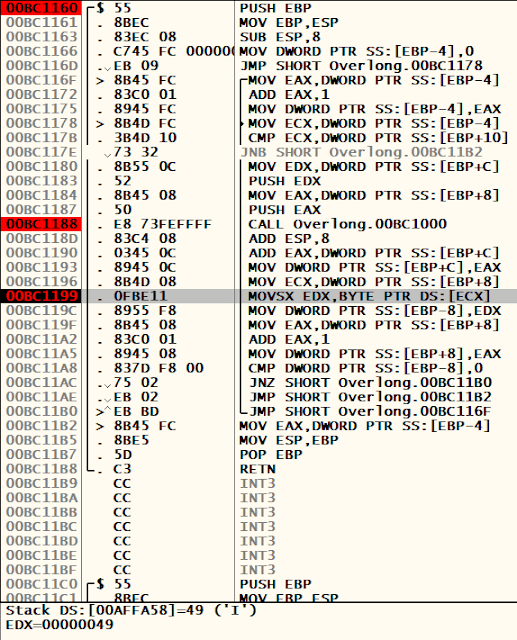The height and width of the screenshot is (640, 517).
Task: Select hex bytes EB BD
Action: click(x=136, y=411)
